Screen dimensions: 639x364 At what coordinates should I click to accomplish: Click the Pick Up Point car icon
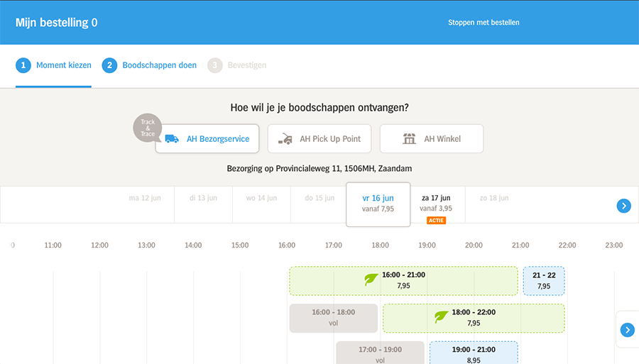pos(285,139)
